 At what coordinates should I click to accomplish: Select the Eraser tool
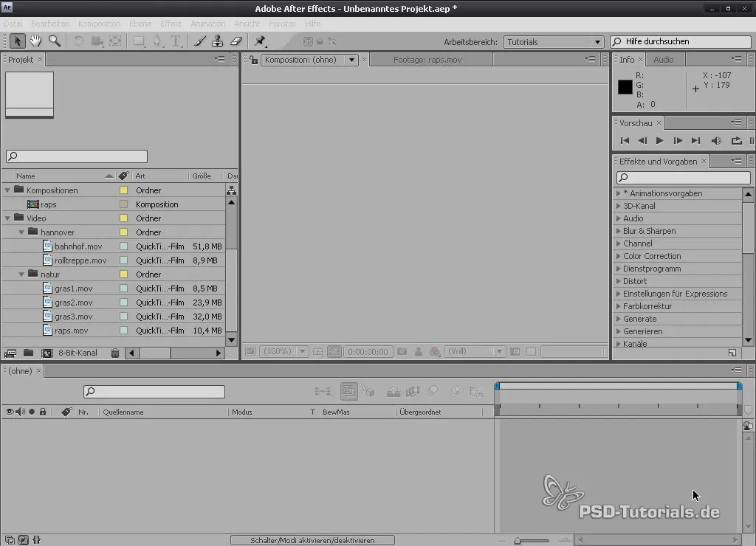236,41
